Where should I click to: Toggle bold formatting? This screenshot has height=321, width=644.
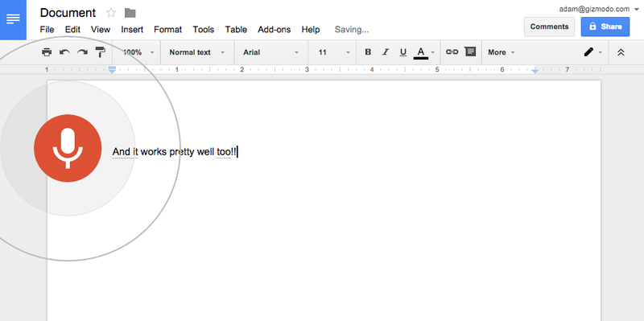point(368,52)
